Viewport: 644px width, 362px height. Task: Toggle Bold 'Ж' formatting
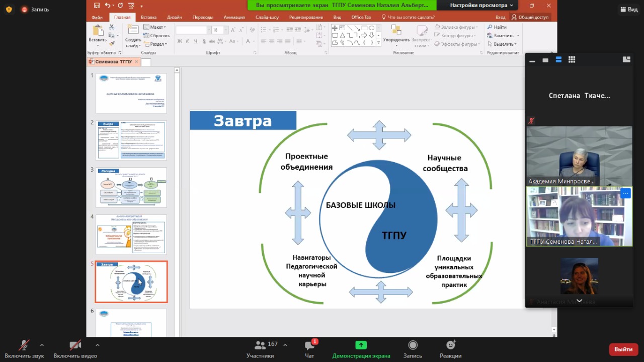click(x=180, y=41)
